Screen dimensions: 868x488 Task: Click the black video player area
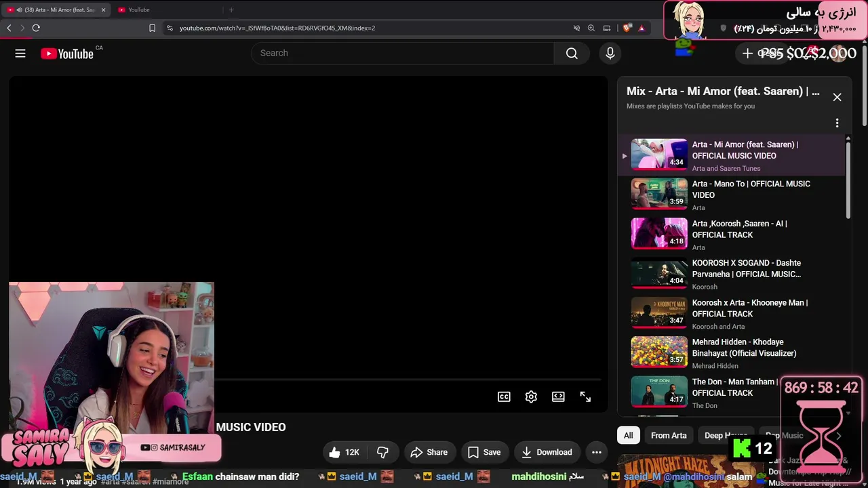coord(309,244)
